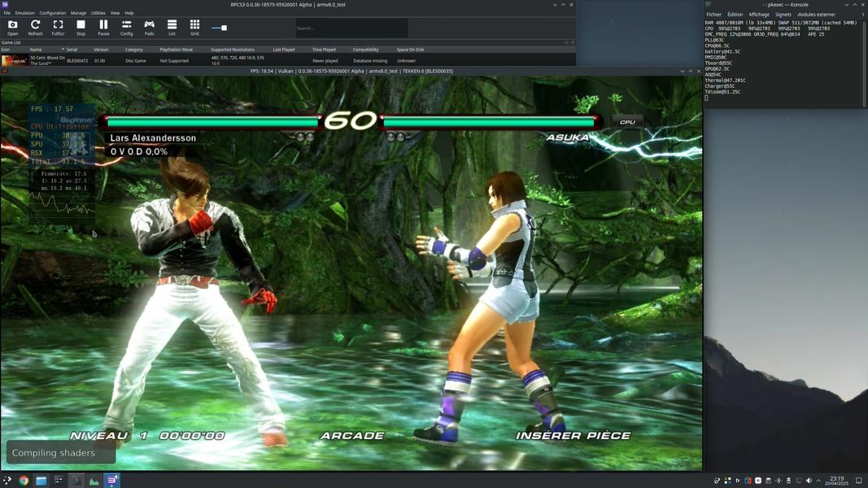Image resolution: width=868 pixels, height=488 pixels.
Task: Adjust the icon size slider
Action: click(224, 28)
